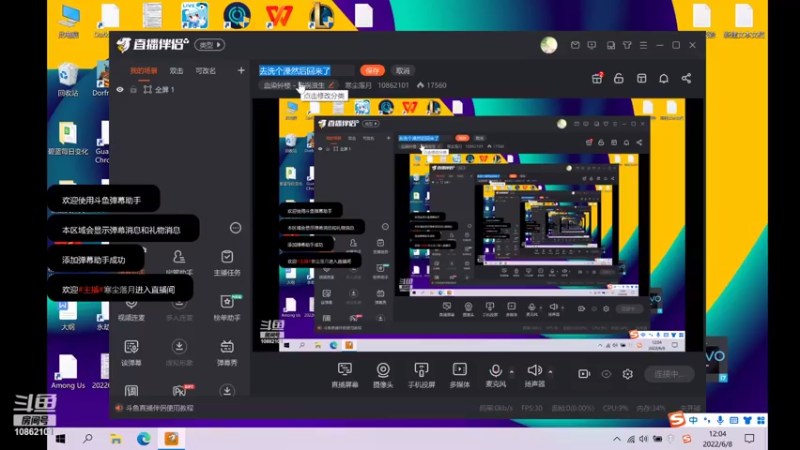This screenshot has height=450, width=800.
Task: Toggle the preview eye icon in bottom toolbar
Action: point(606,374)
